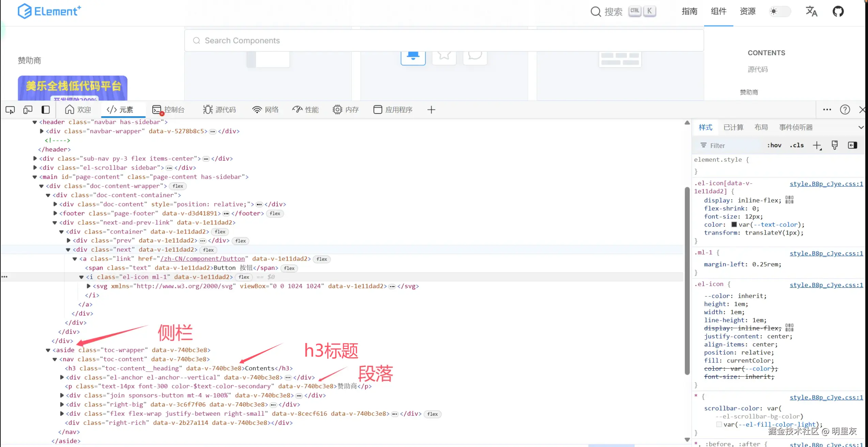This screenshot has width=868, height=447.
Task: Click the toggle computed styles sidebar icon
Action: tap(852, 146)
